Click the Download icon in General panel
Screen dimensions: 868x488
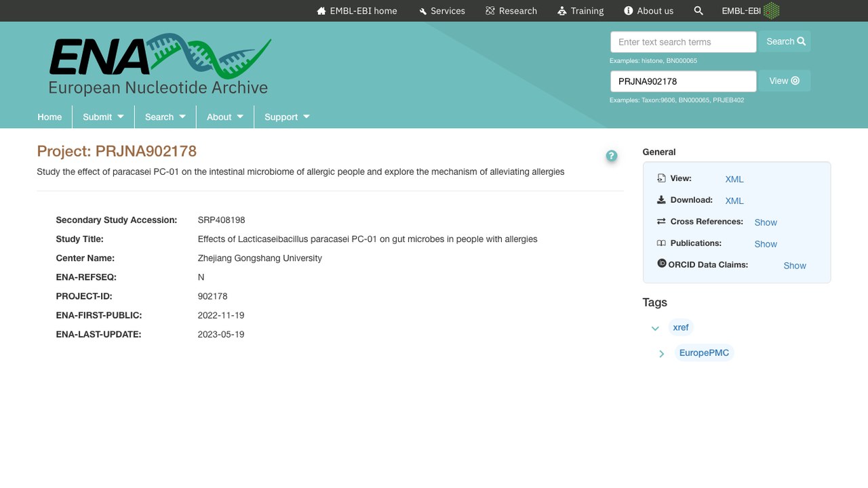(x=661, y=200)
